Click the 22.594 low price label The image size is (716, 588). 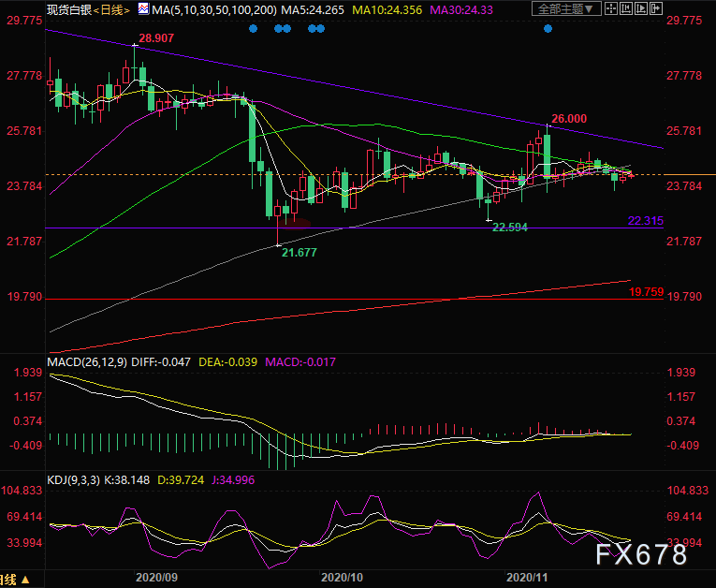coord(510,228)
